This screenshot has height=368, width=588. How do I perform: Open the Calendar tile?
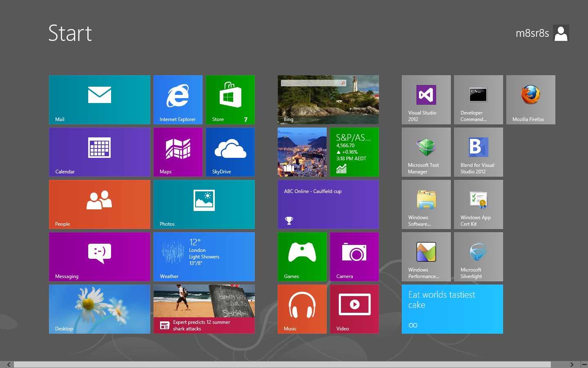click(100, 152)
